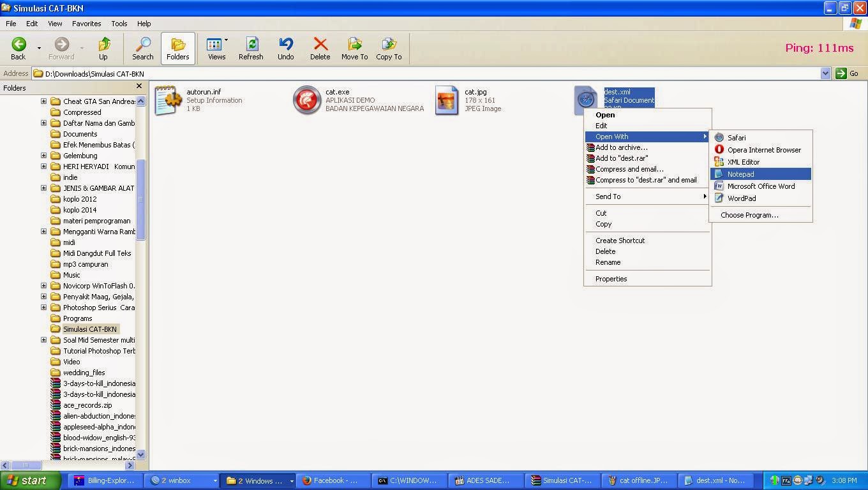Choose Edit in the context menu
The width and height of the screenshot is (868, 490).
[648, 126]
